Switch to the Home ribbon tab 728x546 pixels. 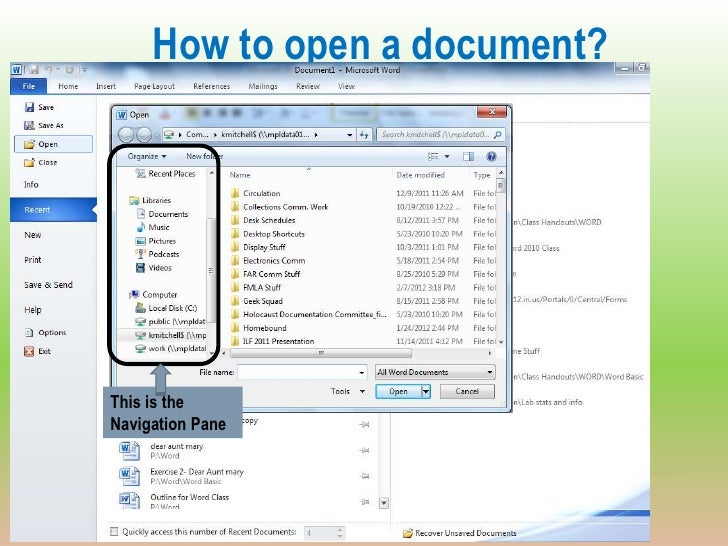(68, 86)
